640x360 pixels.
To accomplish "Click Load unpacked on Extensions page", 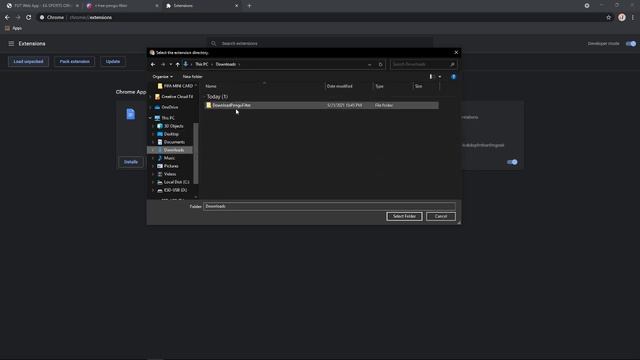I will point(28,62).
